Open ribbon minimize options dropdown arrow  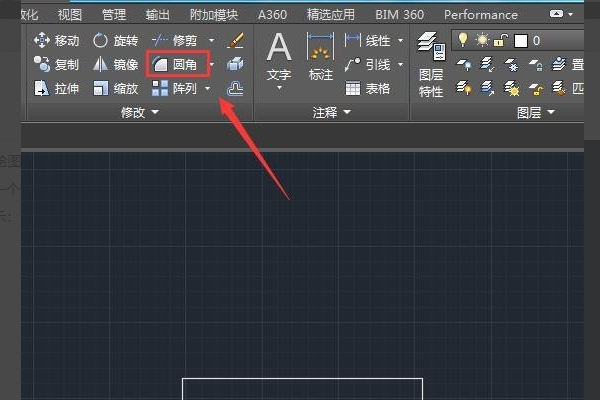click(571, 14)
